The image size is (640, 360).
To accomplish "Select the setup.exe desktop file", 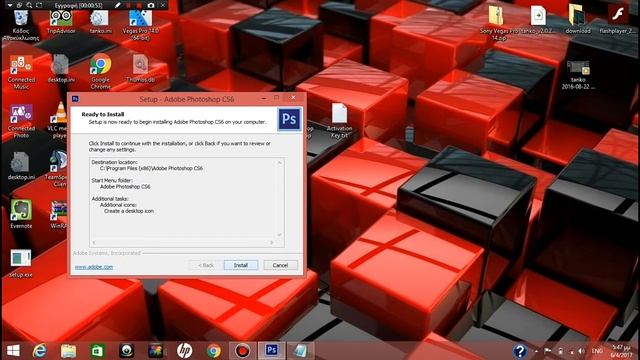I will pyautogui.click(x=21, y=263).
